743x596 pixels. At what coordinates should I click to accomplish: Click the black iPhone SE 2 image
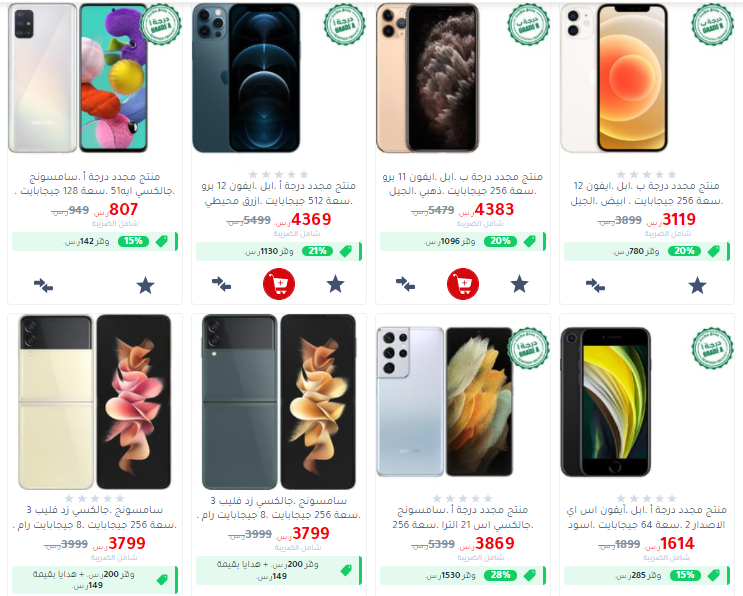606,402
